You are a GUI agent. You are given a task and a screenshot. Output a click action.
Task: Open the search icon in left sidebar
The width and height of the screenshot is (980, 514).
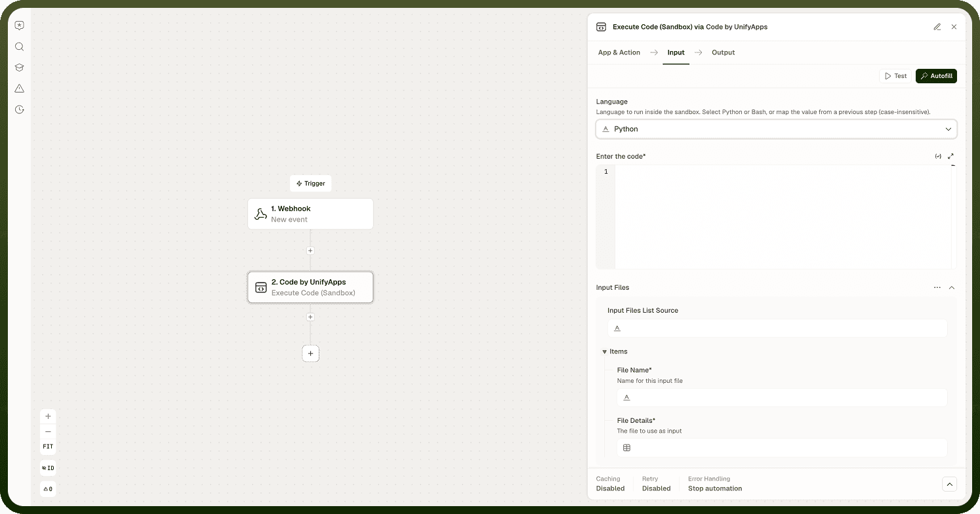point(20,47)
